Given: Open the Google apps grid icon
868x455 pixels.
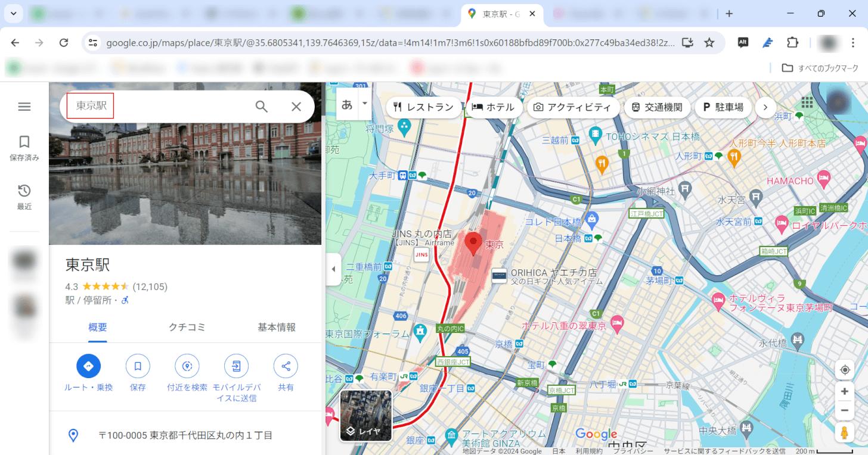Looking at the screenshot, I should 807,103.
